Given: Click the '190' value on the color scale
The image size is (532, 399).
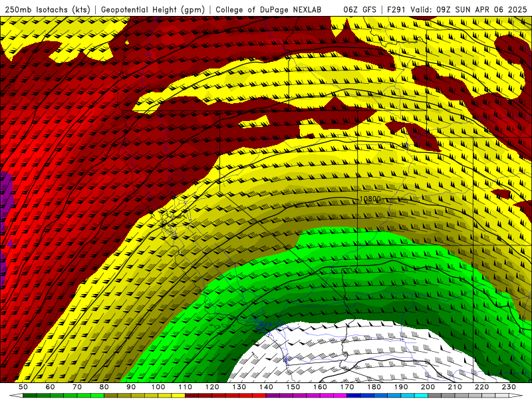Looking at the screenshot, I should [x=401, y=387].
